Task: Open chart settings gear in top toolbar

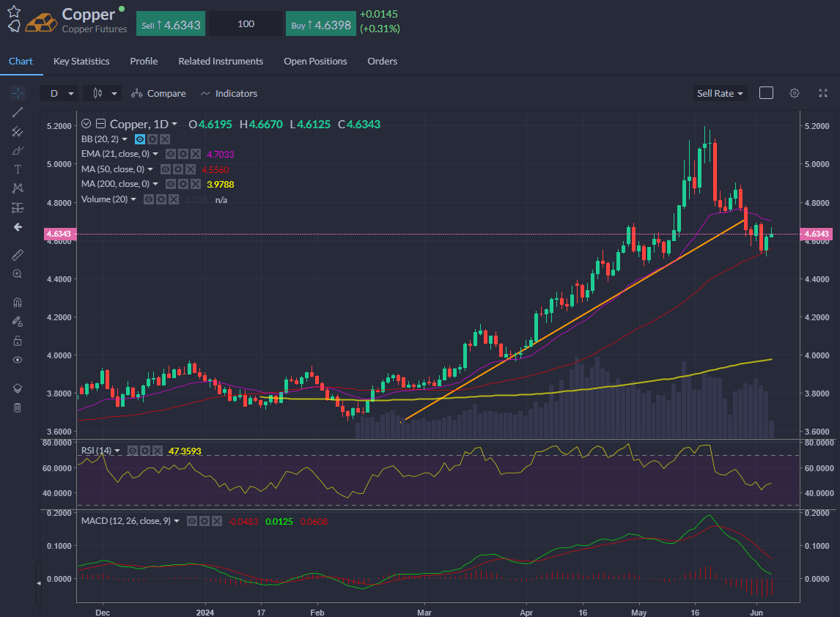Action: pos(795,93)
